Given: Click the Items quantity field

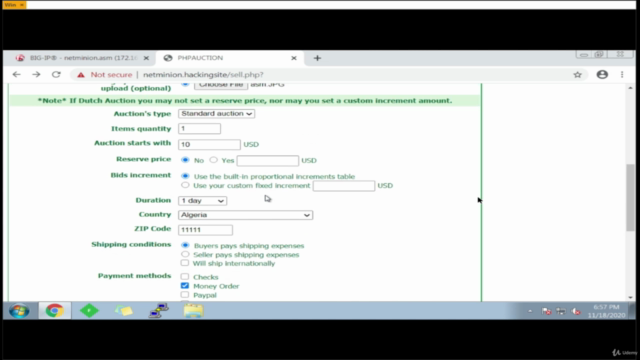Looking at the screenshot, I should (200, 129).
